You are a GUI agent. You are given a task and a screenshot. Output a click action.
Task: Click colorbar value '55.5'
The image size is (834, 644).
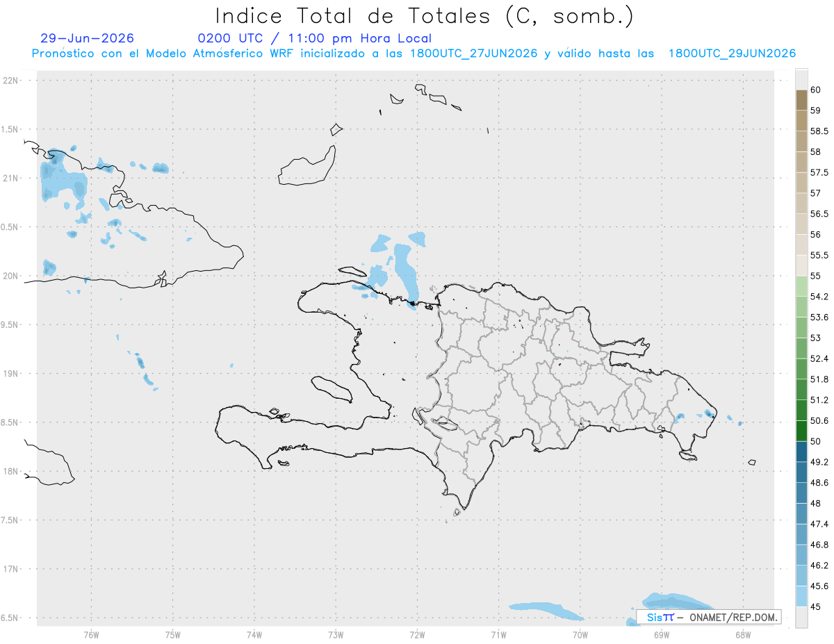coord(819,255)
